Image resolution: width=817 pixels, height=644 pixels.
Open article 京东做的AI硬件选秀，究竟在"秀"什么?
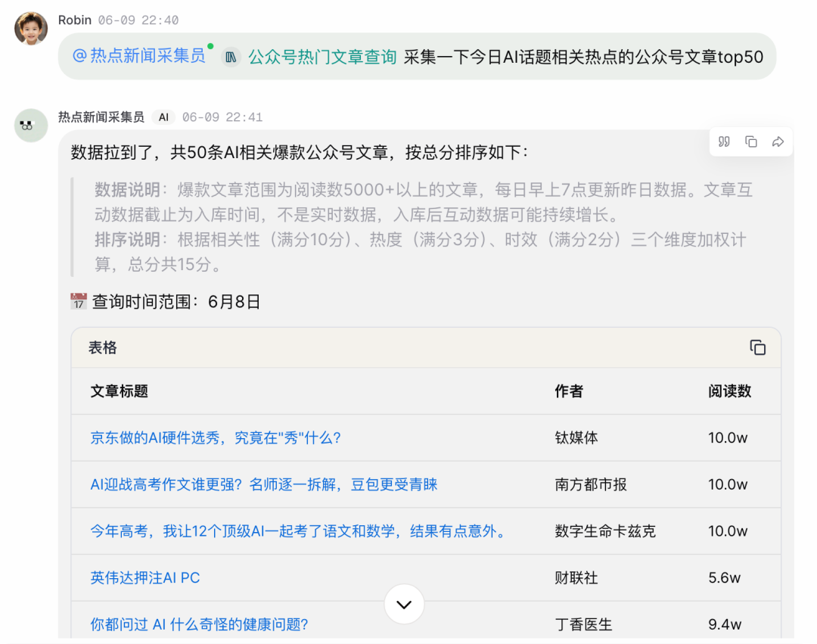point(215,437)
